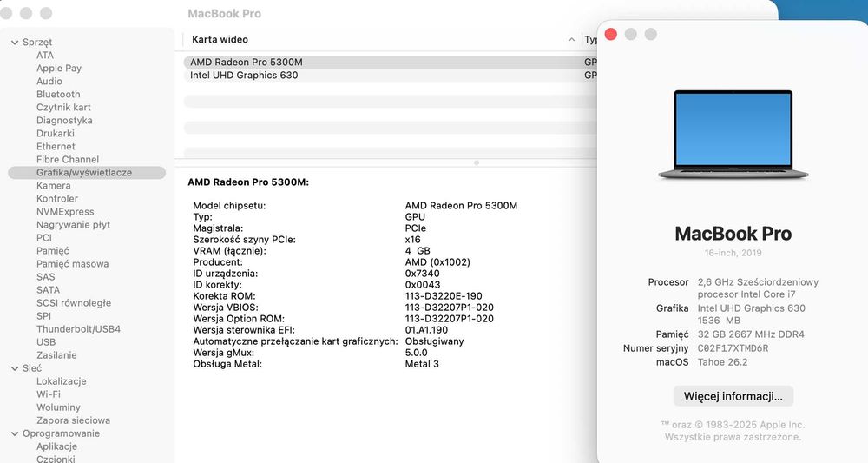The height and width of the screenshot is (463, 868).
Task: Select Aplikacje under Oprogramowanie
Action: click(56, 446)
